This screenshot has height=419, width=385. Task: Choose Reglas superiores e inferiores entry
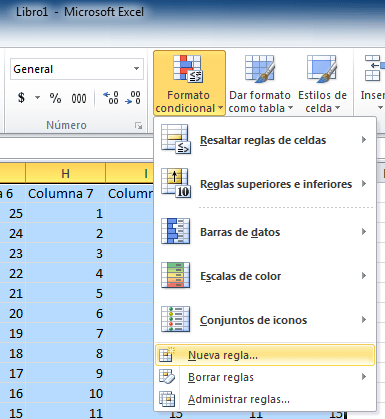point(265,183)
